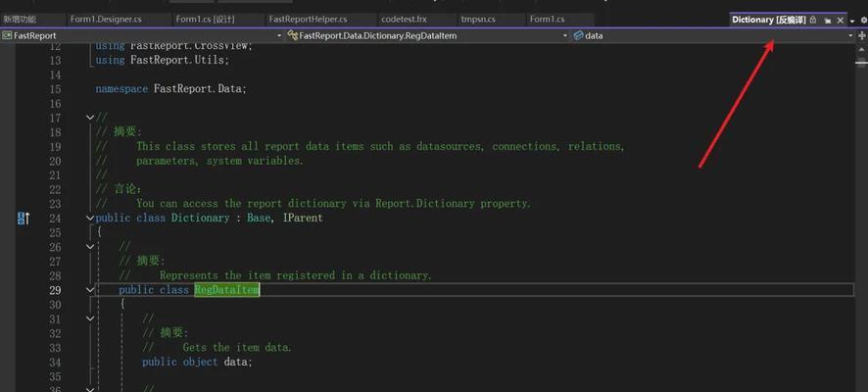
Task: Open the document tab overflow list arrow
Action: pos(852,21)
